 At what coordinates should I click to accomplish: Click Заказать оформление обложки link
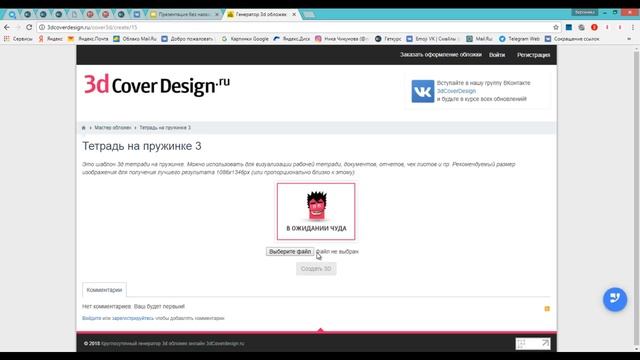[440, 55]
